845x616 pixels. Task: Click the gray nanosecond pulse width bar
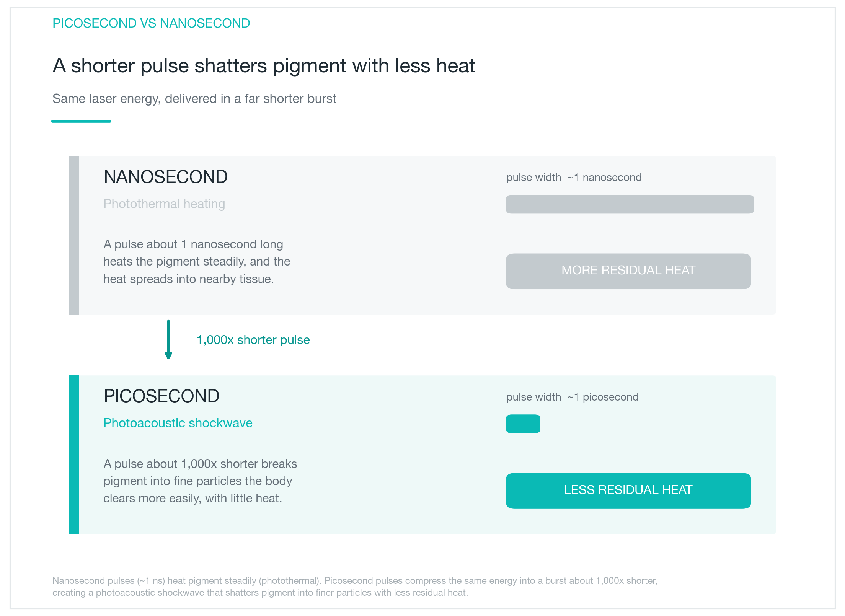point(630,204)
